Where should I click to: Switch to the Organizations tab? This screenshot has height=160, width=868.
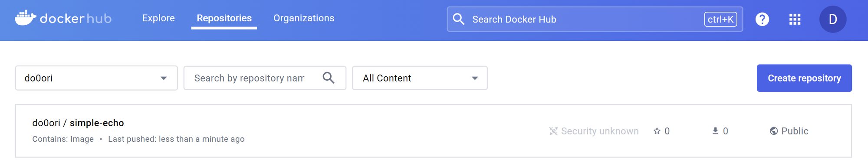(304, 18)
